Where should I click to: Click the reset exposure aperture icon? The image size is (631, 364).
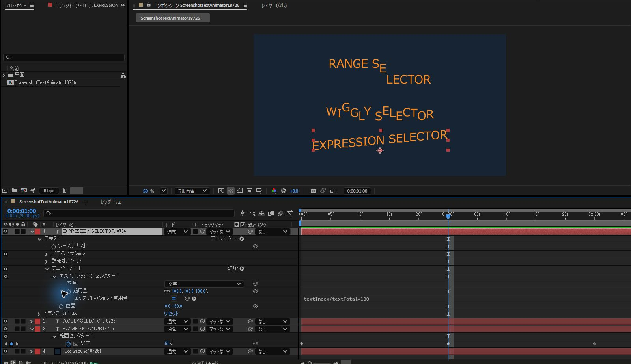pyautogui.click(x=284, y=191)
